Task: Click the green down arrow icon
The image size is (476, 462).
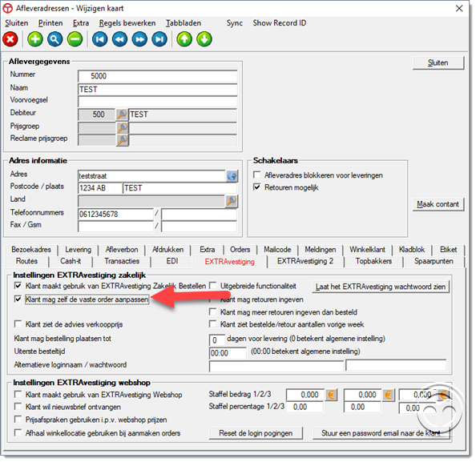Action: [x=204, y=39]
